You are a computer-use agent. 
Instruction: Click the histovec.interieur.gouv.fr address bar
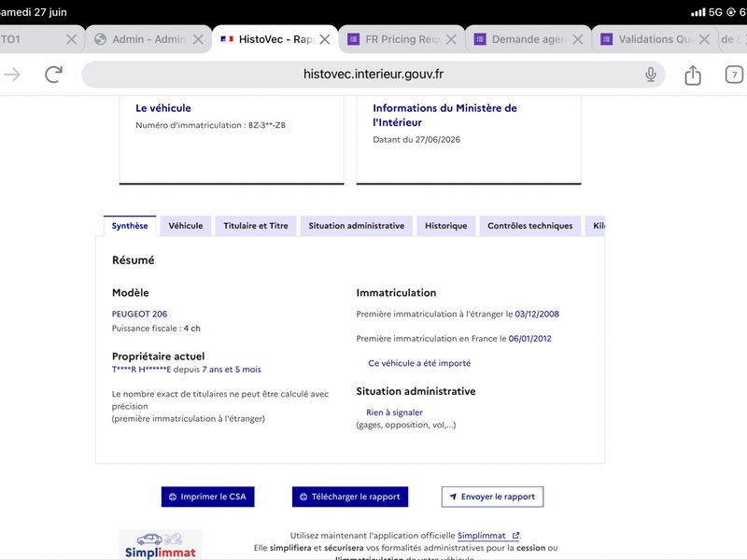[x=373, y=75]
